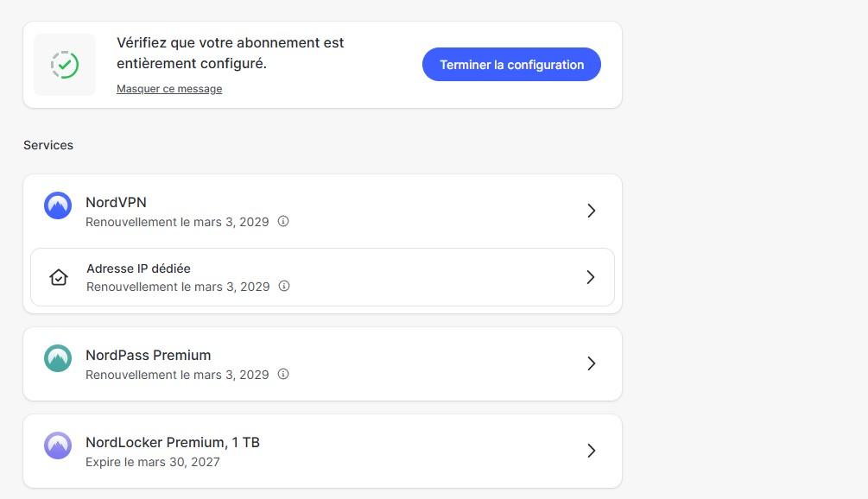Click the NordLocker "Expire le mars 30, 2027" text
The image size is (868, 499).
152,462
